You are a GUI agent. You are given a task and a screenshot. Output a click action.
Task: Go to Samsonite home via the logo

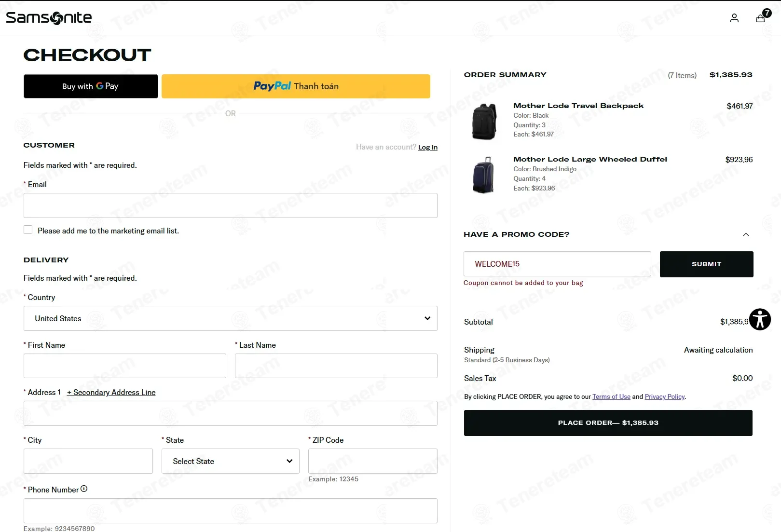49,18
